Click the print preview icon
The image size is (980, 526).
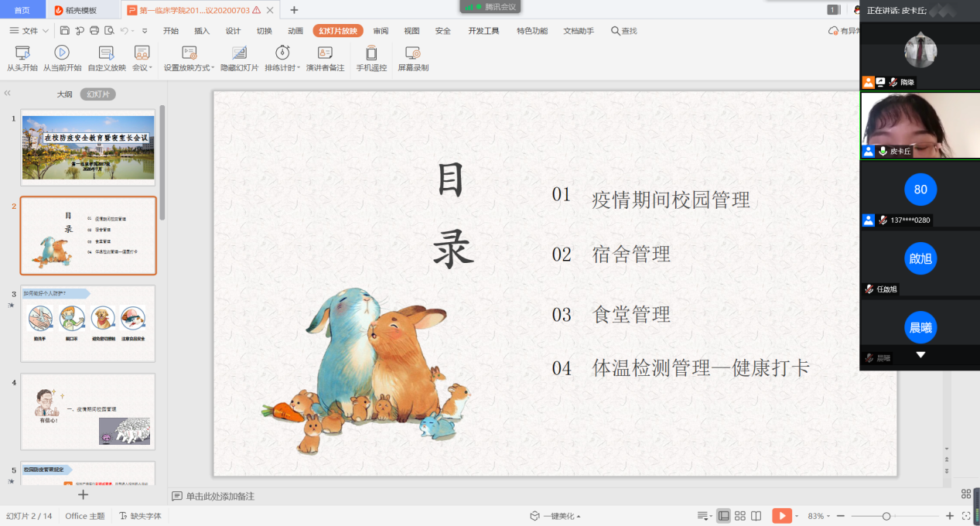pos(109,31)
